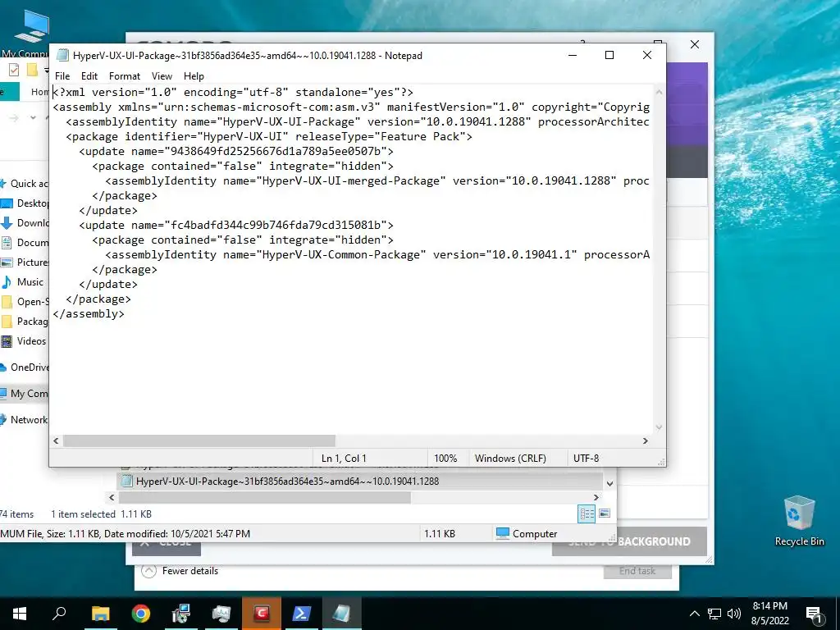Open the View menu in Notepad
Viewport: 840px width, 630px height.
tap(162, 76)
